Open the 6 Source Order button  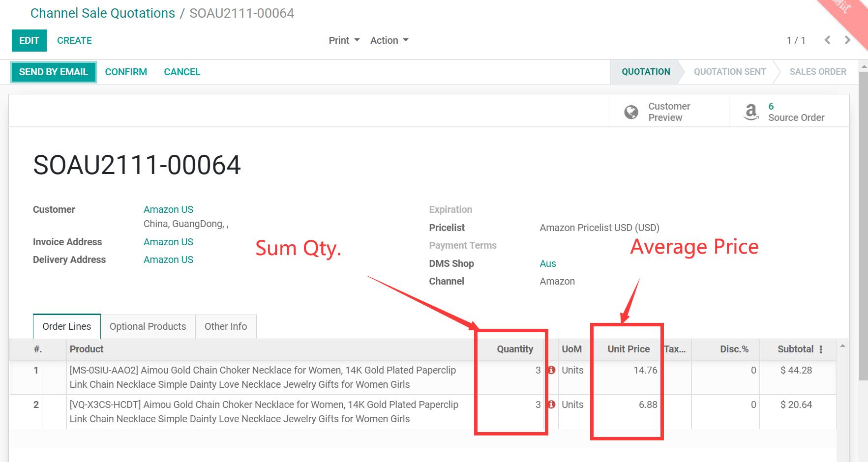789,112
